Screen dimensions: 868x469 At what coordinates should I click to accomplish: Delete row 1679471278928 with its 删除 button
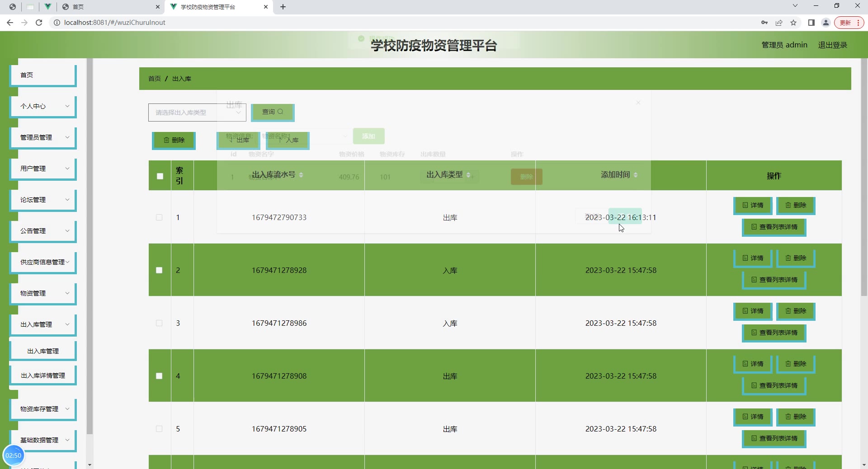pyautogui.click(x=796, y=258)
